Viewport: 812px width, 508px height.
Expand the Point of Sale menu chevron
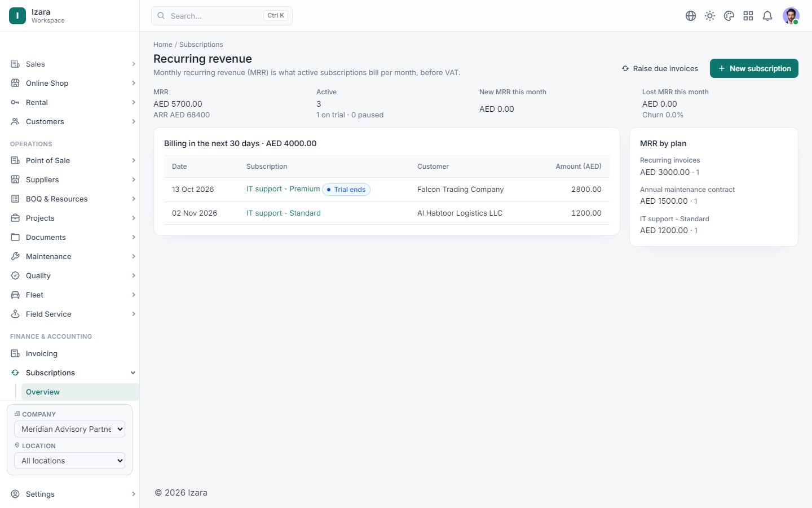tap(134, 160)
